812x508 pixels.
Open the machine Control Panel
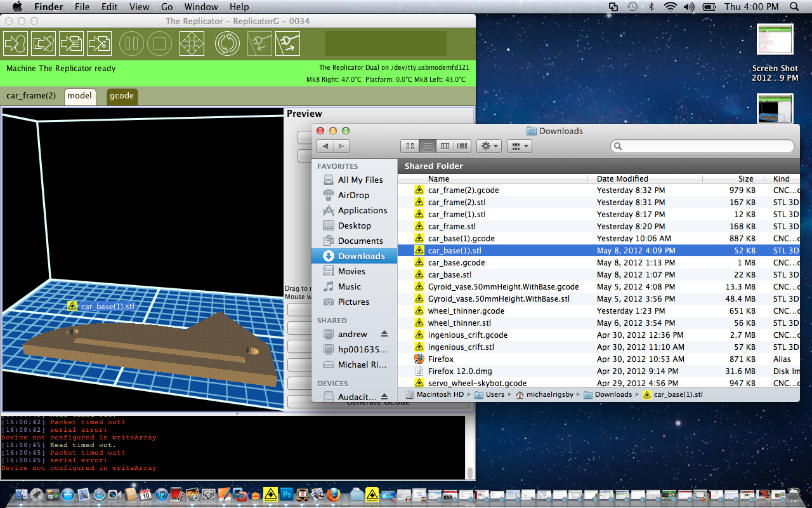pos(192,43)
